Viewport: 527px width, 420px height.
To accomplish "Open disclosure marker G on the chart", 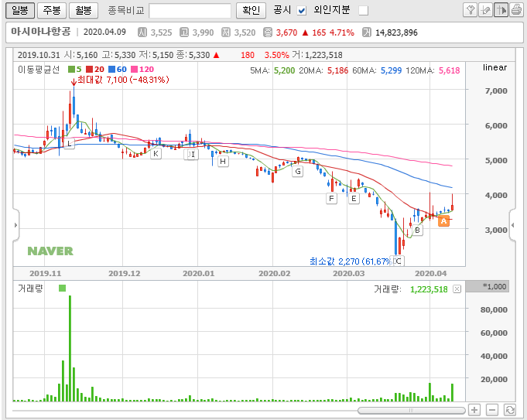I will coord(298,172).
